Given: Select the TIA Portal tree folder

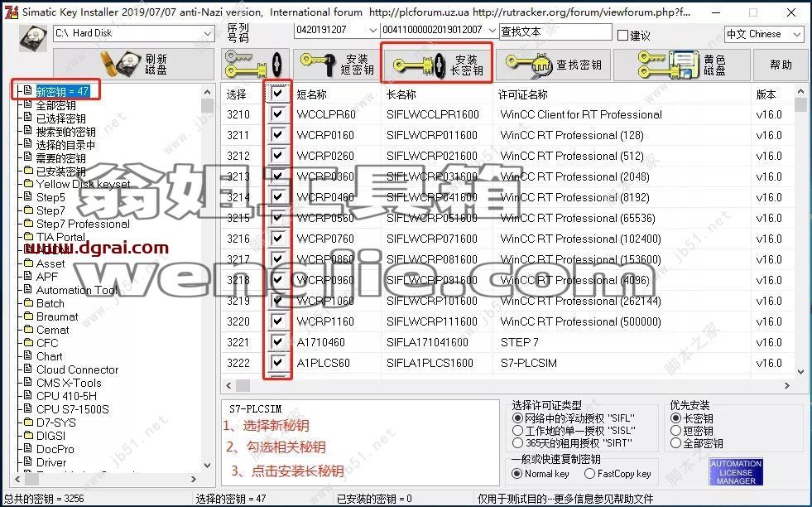Looking at the screenshot, I should [x=60, y=237].
